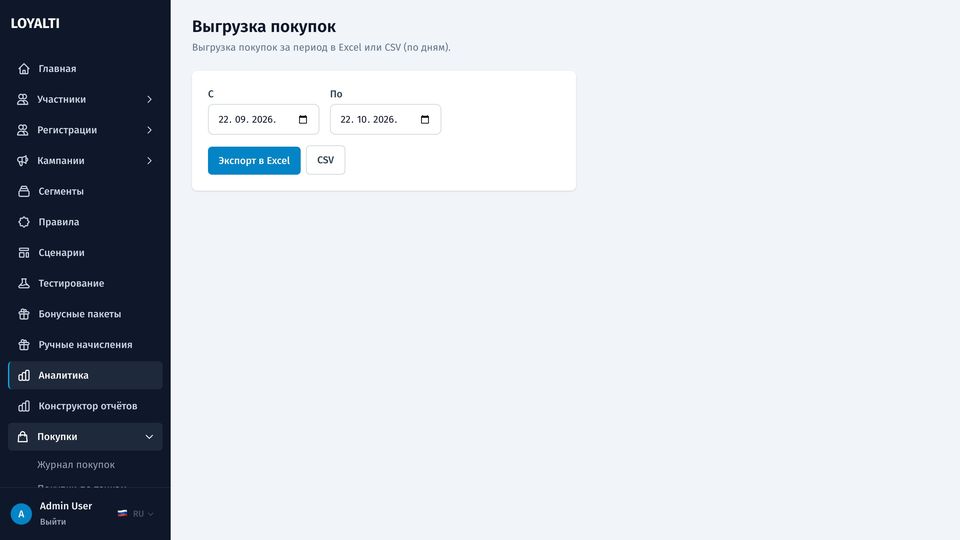Open calendar picker in the С date field
Image resolution: width=960 pixels, height=540 pixels.
[303, 119]
